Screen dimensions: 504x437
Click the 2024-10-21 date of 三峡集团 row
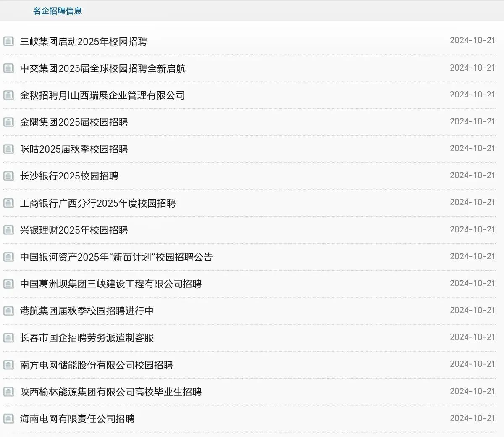coord(472,40)
